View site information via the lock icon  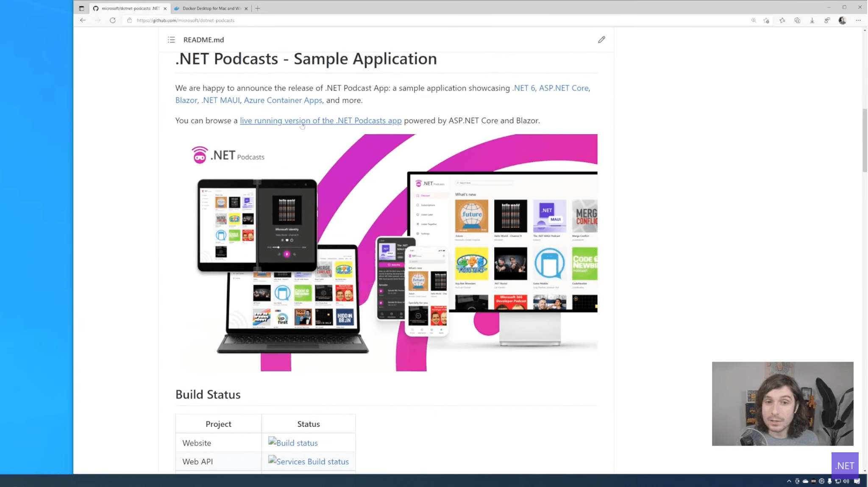(x=130, y=20)
